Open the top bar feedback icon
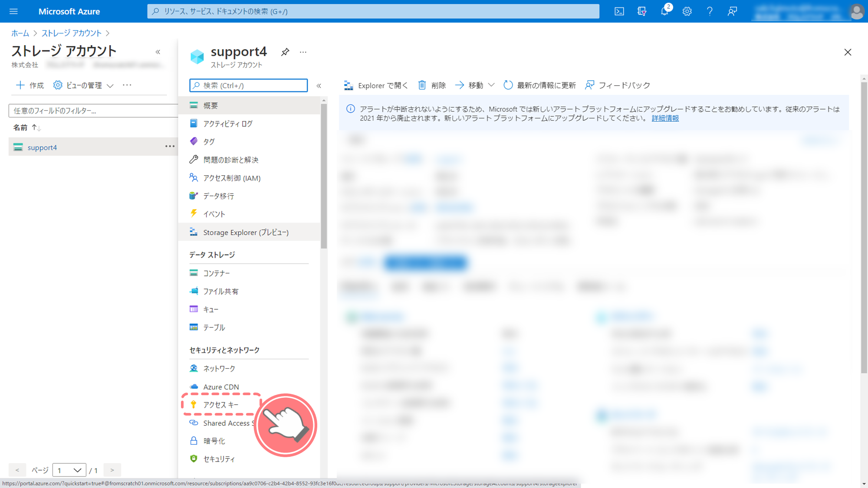 click(x=732, y=11)
